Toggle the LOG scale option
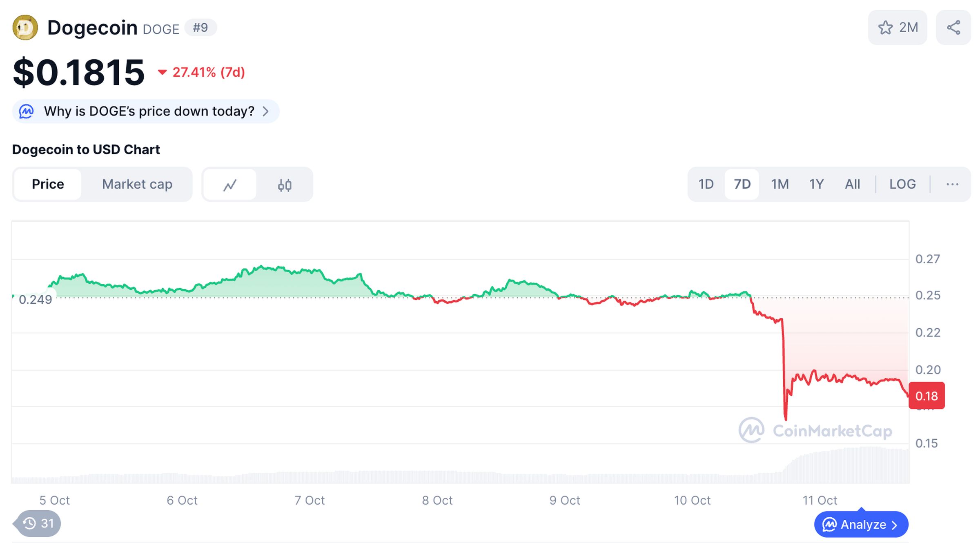Viewport: 980px width, 543px height. 902,185
